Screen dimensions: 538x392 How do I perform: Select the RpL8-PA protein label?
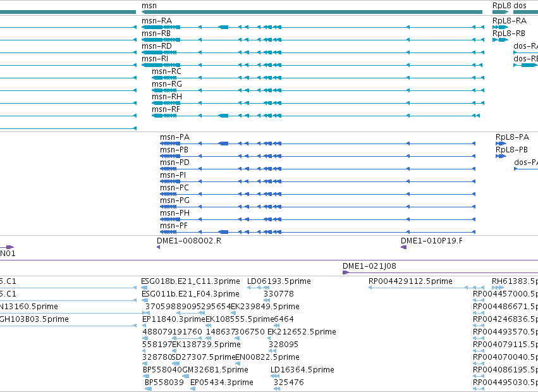(x=512, y=137)
